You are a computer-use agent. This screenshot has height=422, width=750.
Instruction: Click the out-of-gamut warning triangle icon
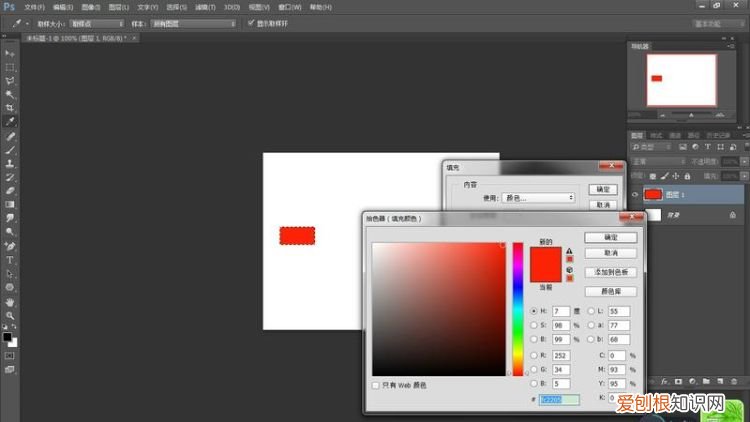pyautogui.click(x=569, y=252)
